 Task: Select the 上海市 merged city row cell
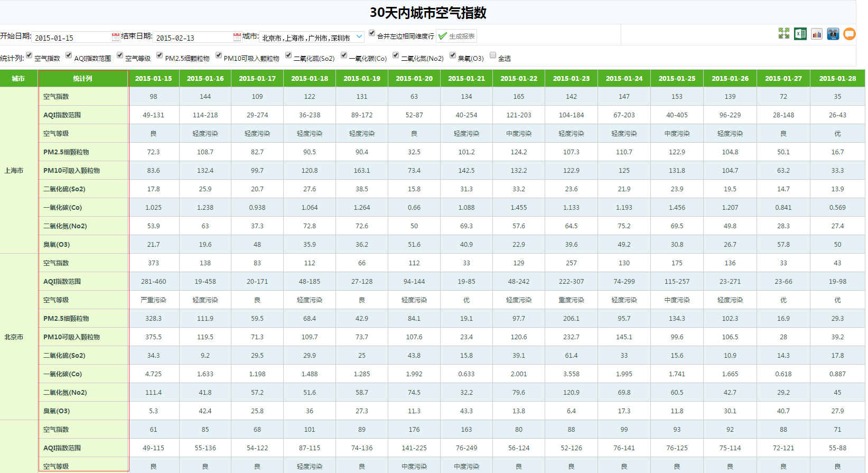click(14, 171)
